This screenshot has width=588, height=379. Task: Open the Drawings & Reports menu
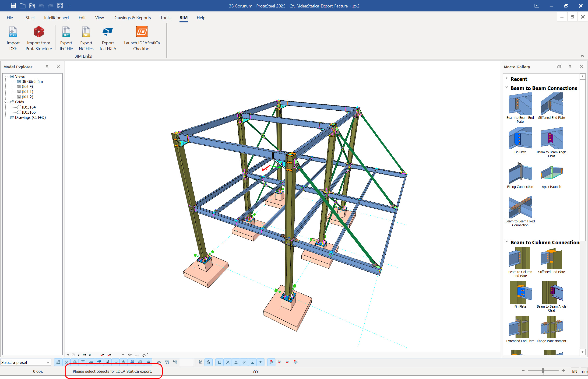tap(132, 18)
